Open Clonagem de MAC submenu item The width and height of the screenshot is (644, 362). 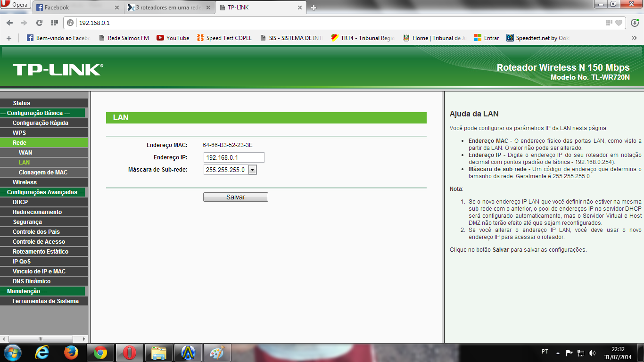tap(44, 172)
